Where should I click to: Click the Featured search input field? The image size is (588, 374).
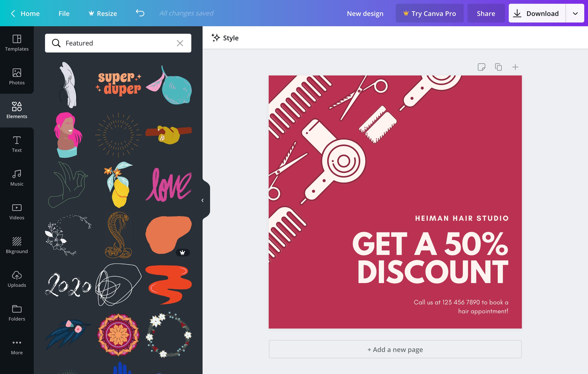click(118, 43)
